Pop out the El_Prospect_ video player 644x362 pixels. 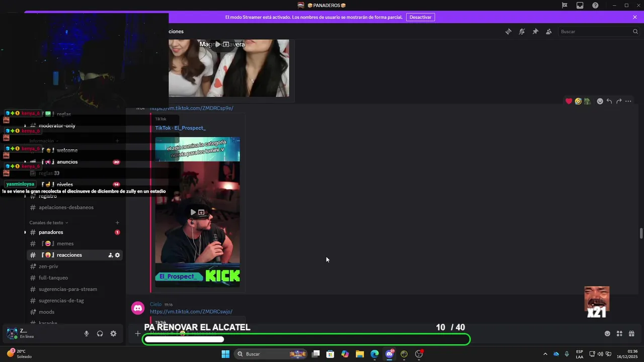[x=201, y=212]
